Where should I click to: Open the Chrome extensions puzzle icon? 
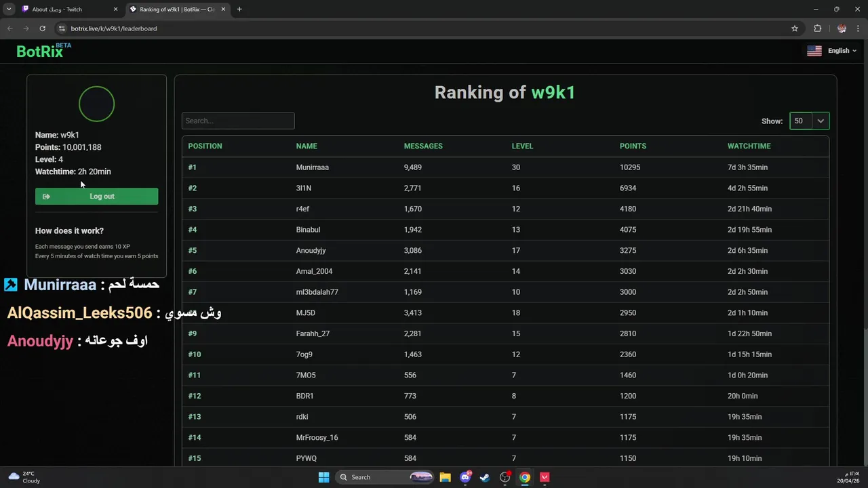[817, 28]
